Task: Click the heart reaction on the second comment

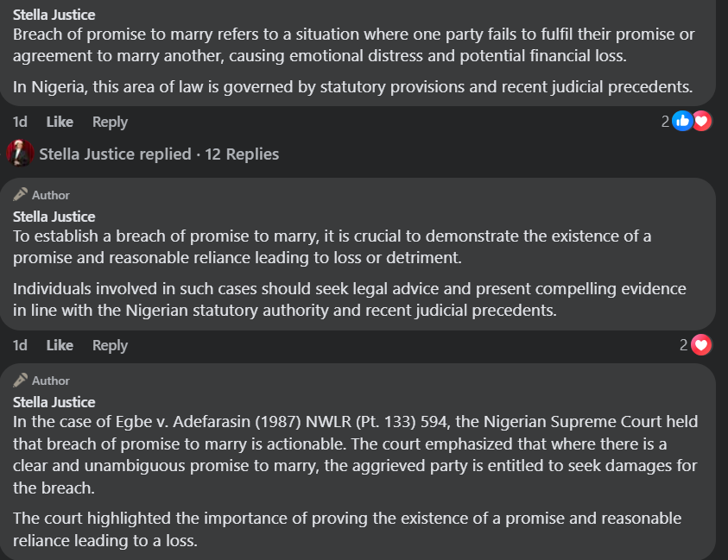Action: (702, 345)
